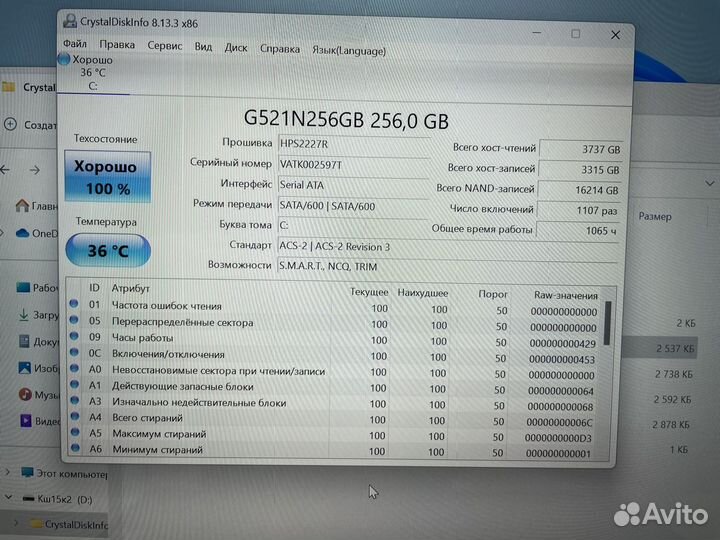Click status dot of attribute 01 Частота ошибок чтения
Viewport: 720px width, 540px height.
click(x=74, y=304)
